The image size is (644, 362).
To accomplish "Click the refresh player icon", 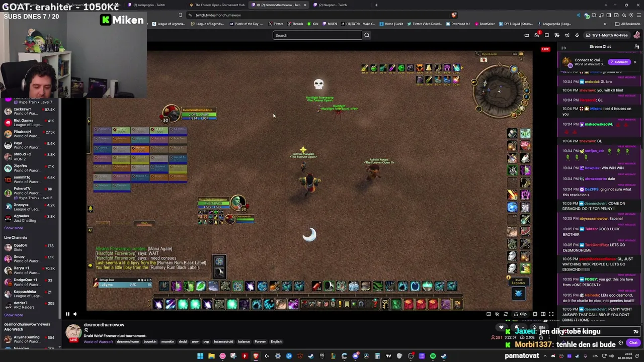I will click(506, 314).
